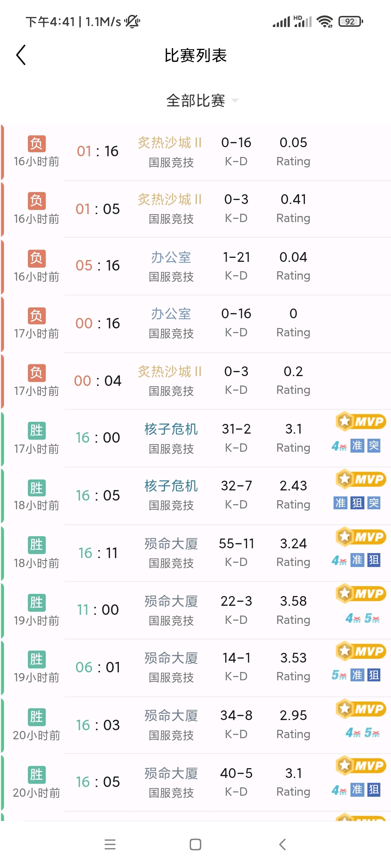
Task: Tap 狙 badge on 32-7 match
Action: (357, 503)
